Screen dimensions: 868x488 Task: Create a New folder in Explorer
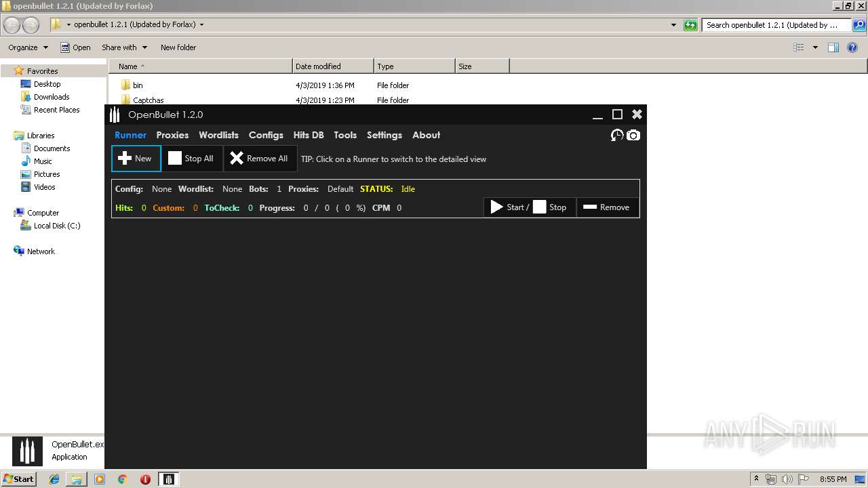[x=178, y=47]
